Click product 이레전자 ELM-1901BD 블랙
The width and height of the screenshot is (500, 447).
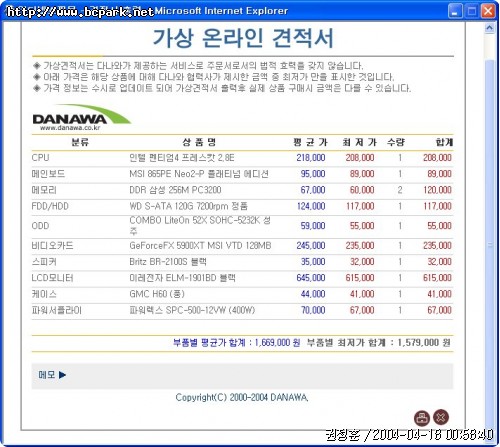pos(183,278)
